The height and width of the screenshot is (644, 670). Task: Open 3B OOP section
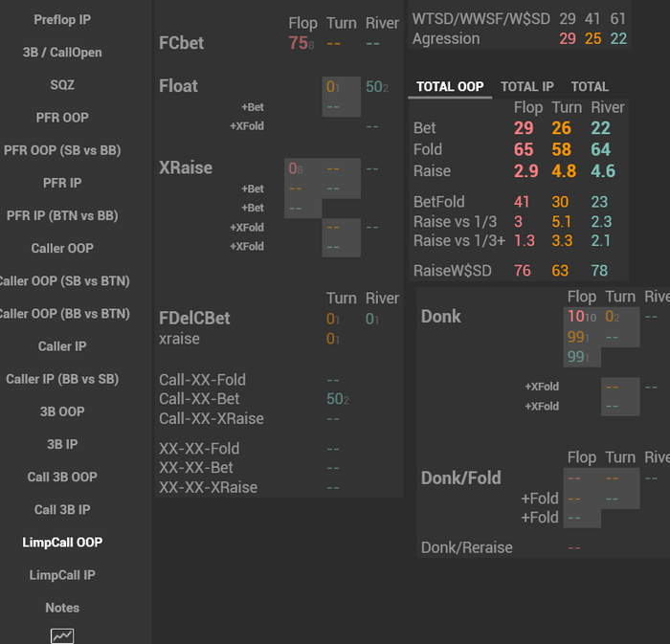(62, 411)
